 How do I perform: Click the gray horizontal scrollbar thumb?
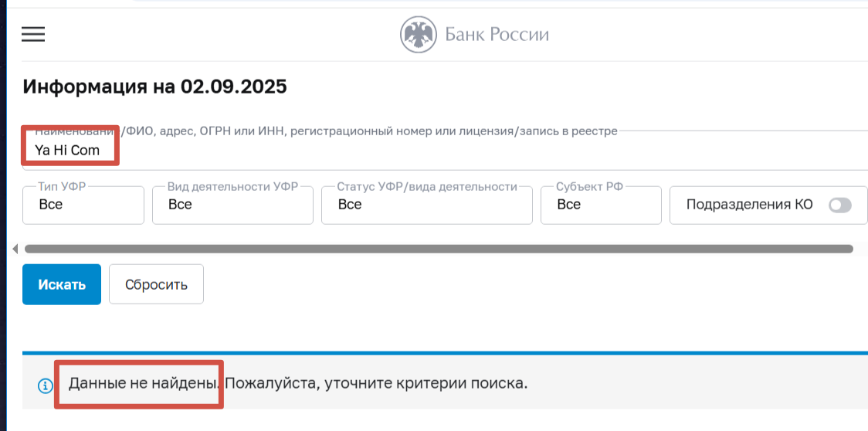439,249
